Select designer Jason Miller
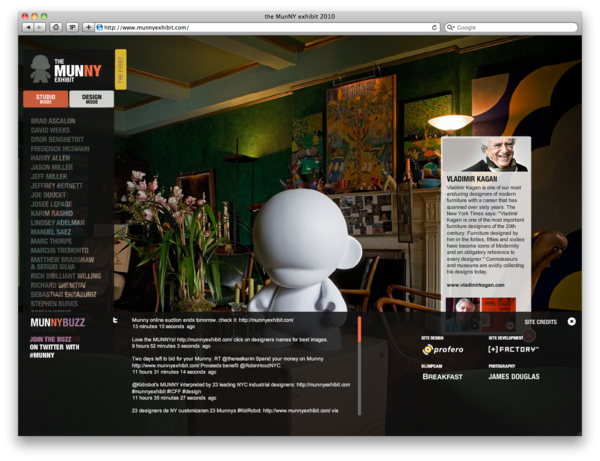This screenshot has height=461, width=600. (x=52, y=167)
